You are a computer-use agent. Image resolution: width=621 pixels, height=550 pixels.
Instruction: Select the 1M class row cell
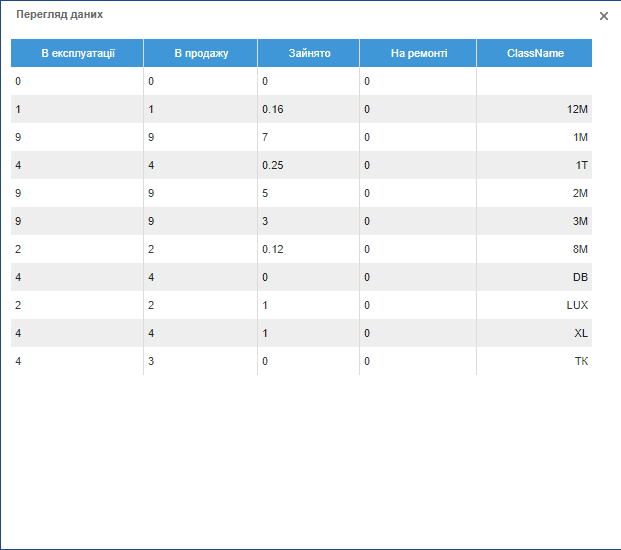pyautogui.click(x=580, y=137)
